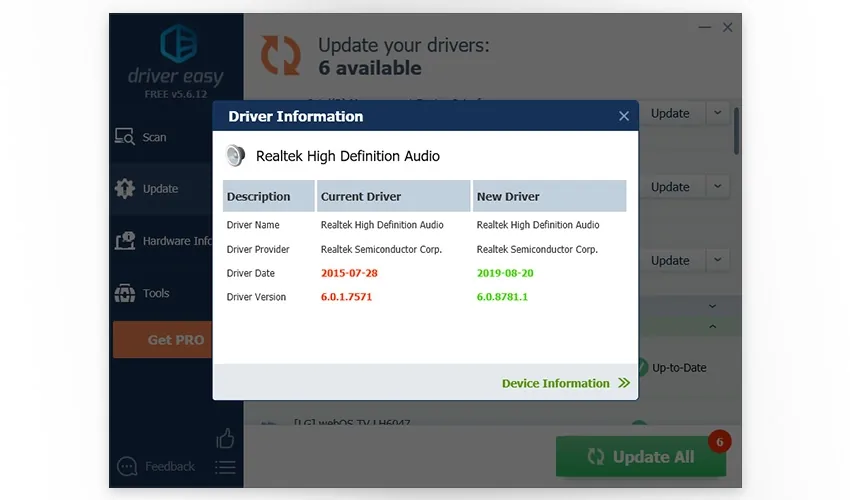Click the Driver Easy logo
850x500 pixels.
coord(178,43)
